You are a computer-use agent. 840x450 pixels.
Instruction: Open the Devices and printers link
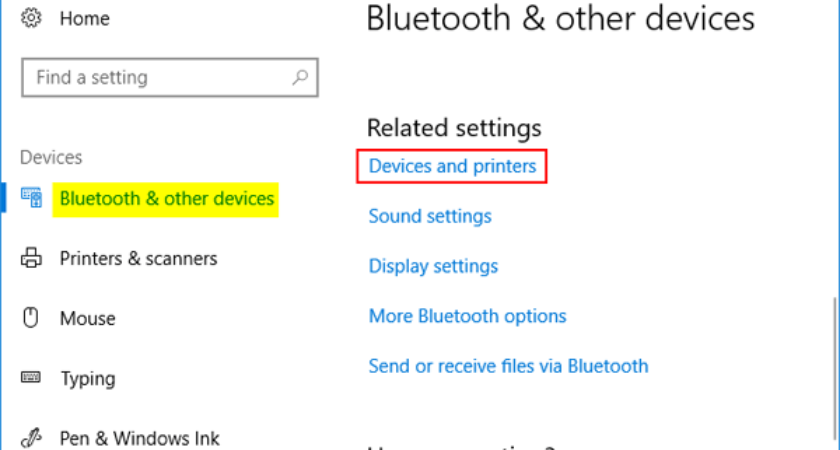point(452,166)
